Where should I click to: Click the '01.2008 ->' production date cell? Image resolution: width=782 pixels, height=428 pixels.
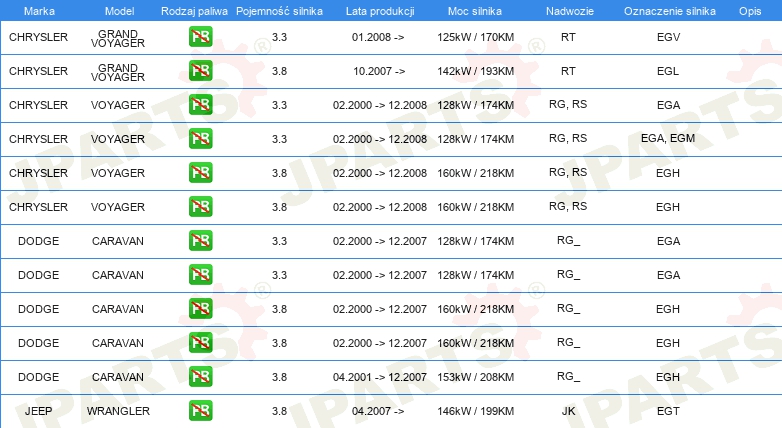378,37
